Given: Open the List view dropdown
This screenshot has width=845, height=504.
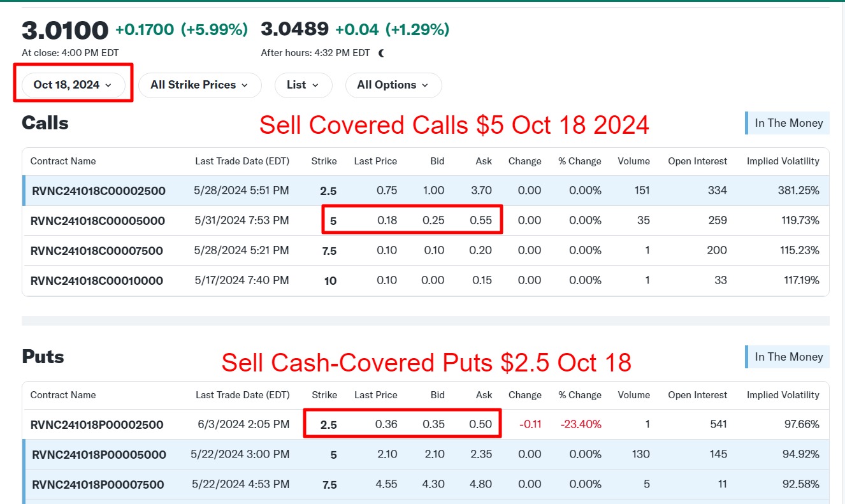Looking at the screenshot, I should 303,85.
